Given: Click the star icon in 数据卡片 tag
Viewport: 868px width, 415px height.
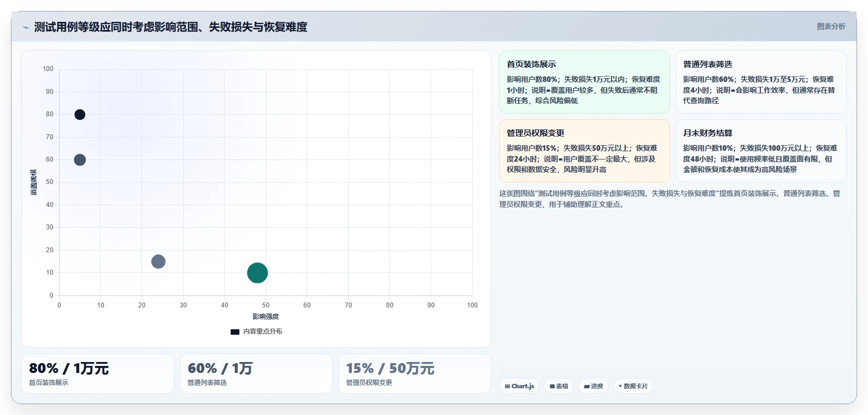Looking at the screenshot, I should [x=620, y=386].
